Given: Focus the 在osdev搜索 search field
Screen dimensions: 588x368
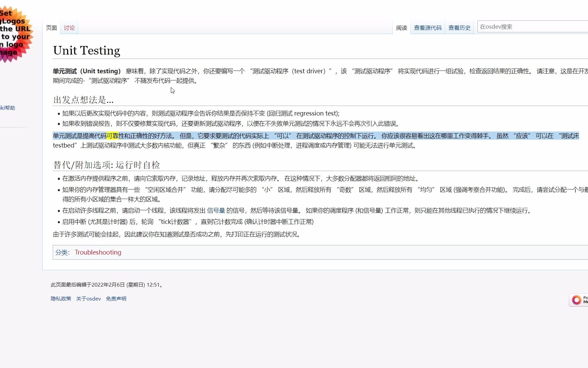Looking at the screenshot, I should [x=533, y=27].
